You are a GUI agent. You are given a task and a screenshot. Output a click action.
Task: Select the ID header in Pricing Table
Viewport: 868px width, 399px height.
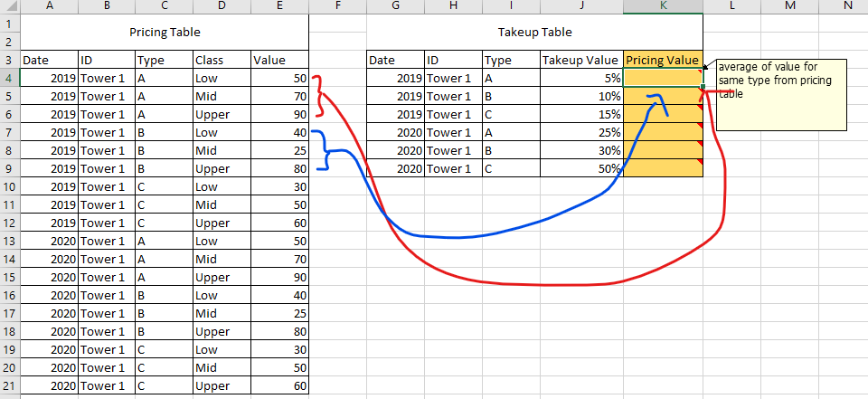point(107,60)
